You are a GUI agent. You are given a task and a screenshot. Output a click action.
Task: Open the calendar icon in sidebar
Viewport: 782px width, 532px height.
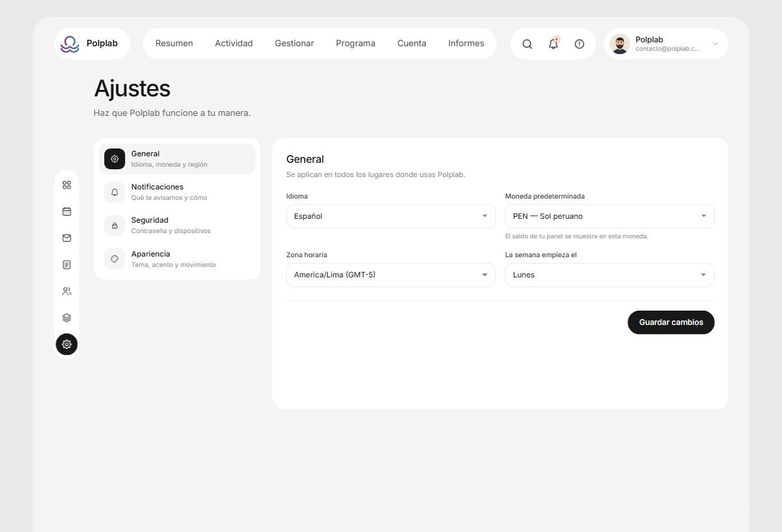[x=66, y=212]
